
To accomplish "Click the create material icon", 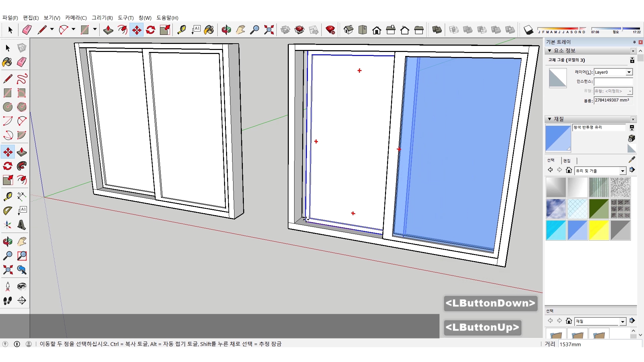I will [x=632, y=138].
